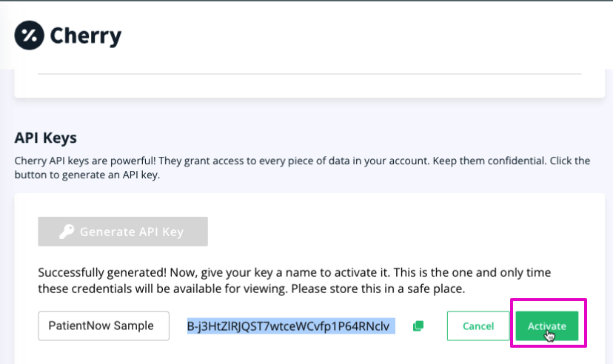The height and width of the screenshot is (364, 613).
Task: Copy the generated API key using copy icon
Action: click(x=418, y=326)
